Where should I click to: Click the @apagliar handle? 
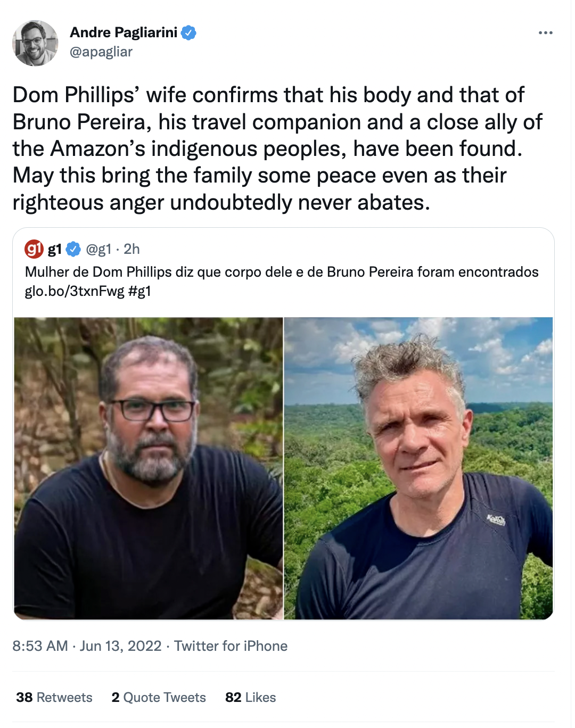click(101, 52)
